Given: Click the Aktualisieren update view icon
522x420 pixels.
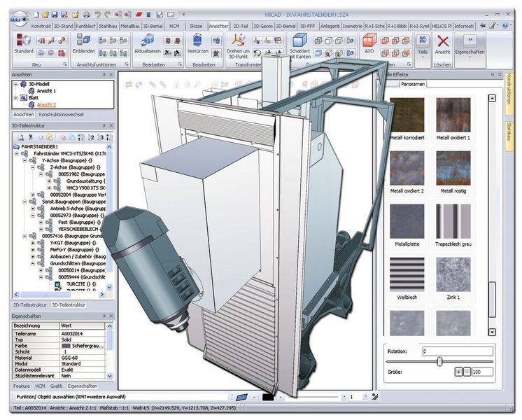Looking at the screenshot, I should point(148,41).
